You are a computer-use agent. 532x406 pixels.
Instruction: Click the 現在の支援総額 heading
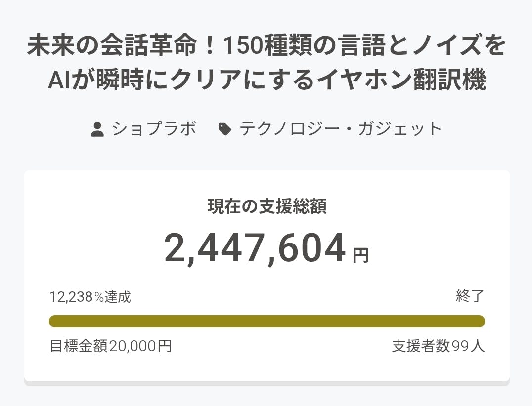click(x=266, y=207)
